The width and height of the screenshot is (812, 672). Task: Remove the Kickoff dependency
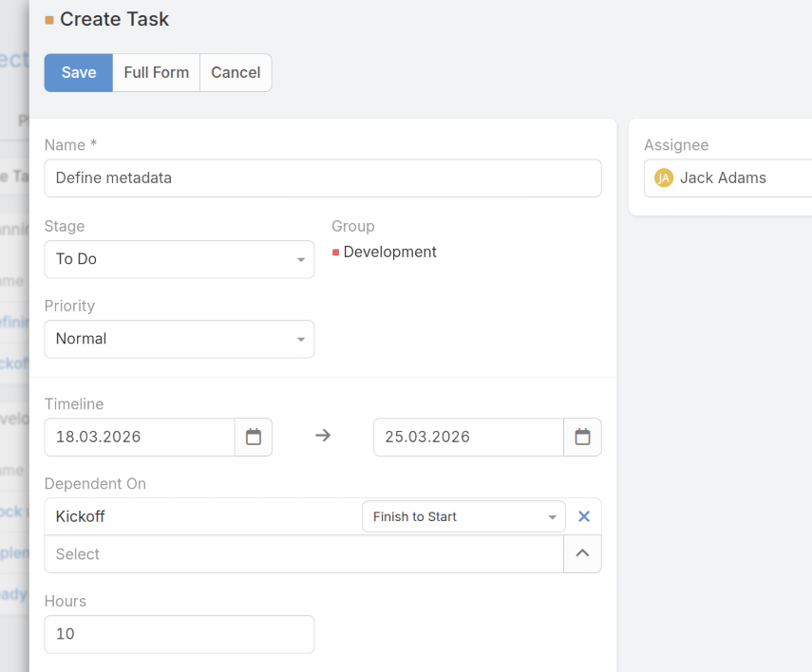[x=584, y=516]
